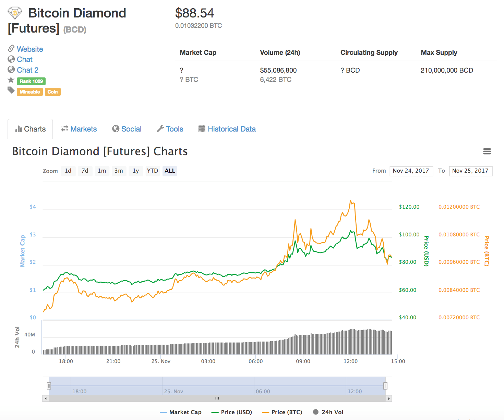
Task: Toggle the Price (BTC) legend series
Action: pyautogui.click(x=282, y=412)
